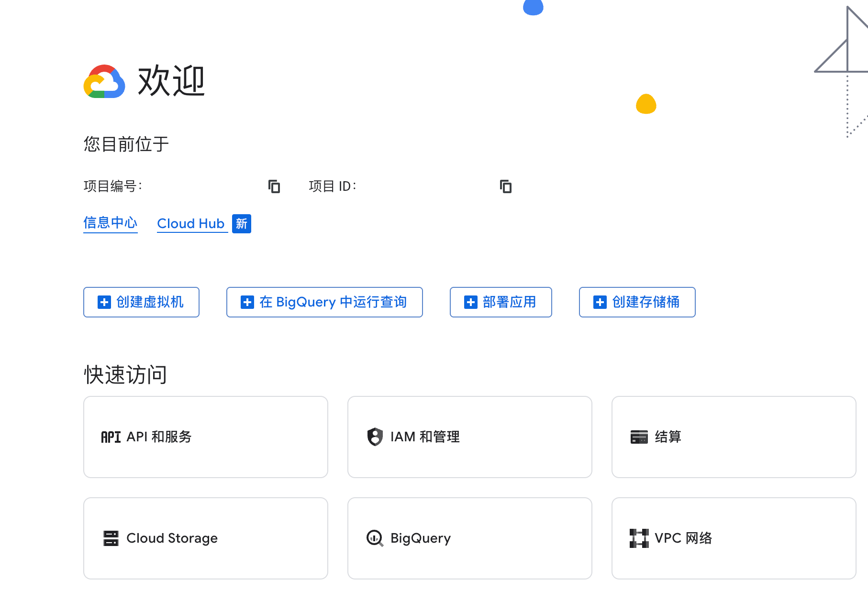Open the BigQuery quick access card
The width and height of the screenshot is (868, 590).
pyautogui.click(x=470, y=538)
